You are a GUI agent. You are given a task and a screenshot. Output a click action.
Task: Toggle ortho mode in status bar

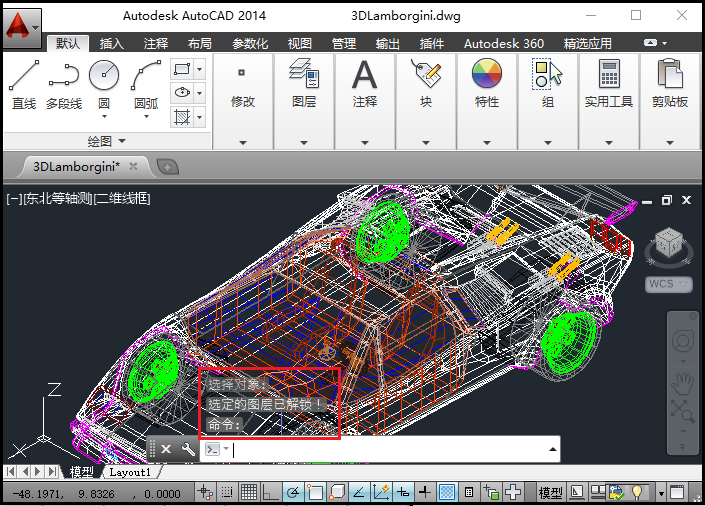270,492
